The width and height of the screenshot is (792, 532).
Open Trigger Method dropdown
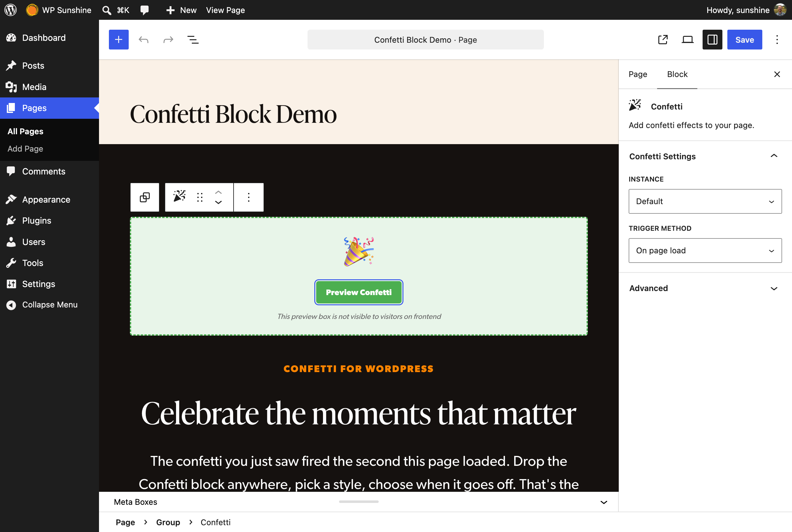705,251
